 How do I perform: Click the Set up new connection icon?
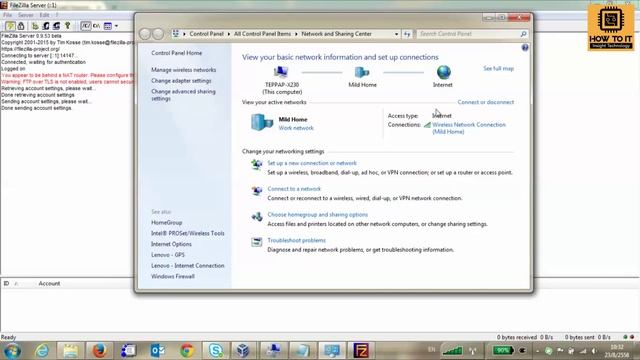click(256, 165)
